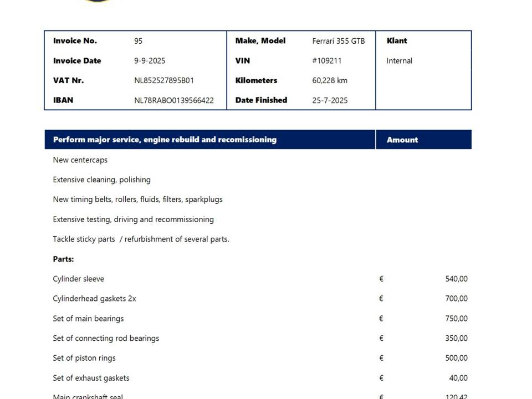Screen dimensions: 532x399
Task: Select the invoice number value 95
Action: click(138, 41)
